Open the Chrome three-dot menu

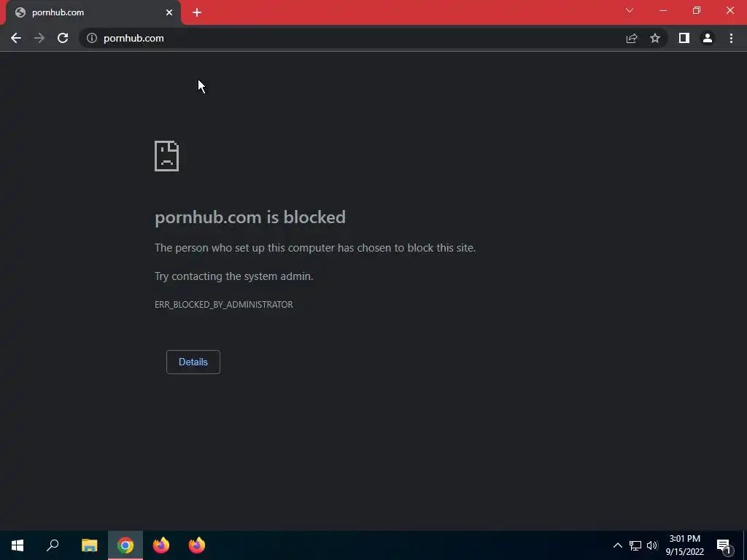tap(731, 38)
